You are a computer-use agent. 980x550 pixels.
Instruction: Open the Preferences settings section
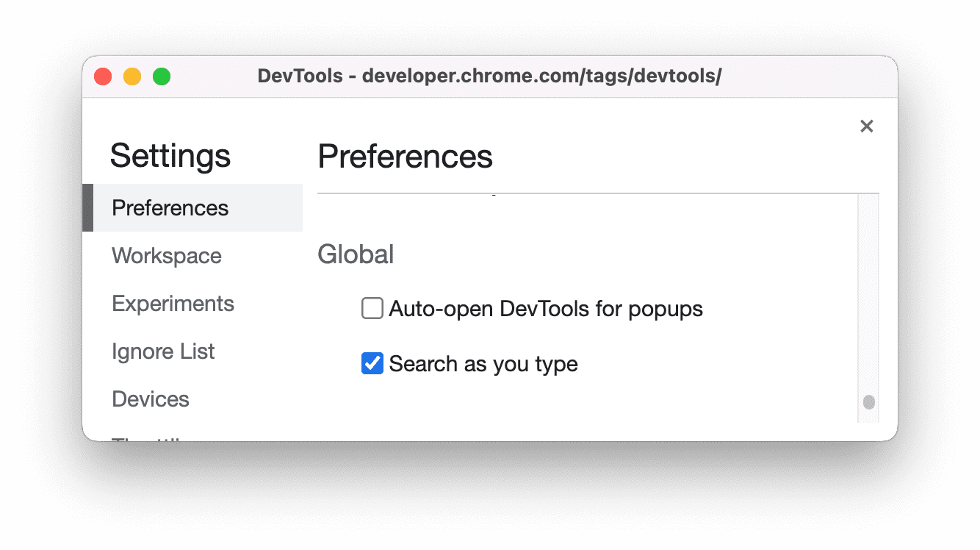pos(170,207)
